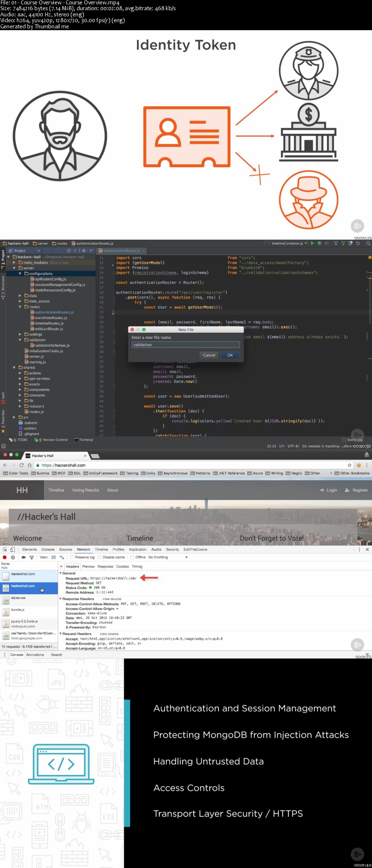Expand the data_access folder

pyautogui.click(x=20, y=301)
